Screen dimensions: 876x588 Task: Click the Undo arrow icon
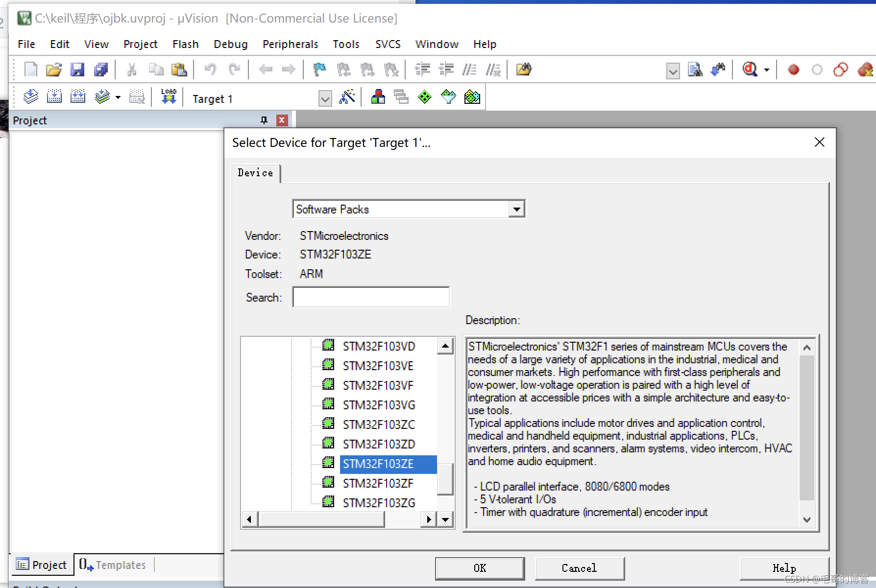click(x=211, y=70)
